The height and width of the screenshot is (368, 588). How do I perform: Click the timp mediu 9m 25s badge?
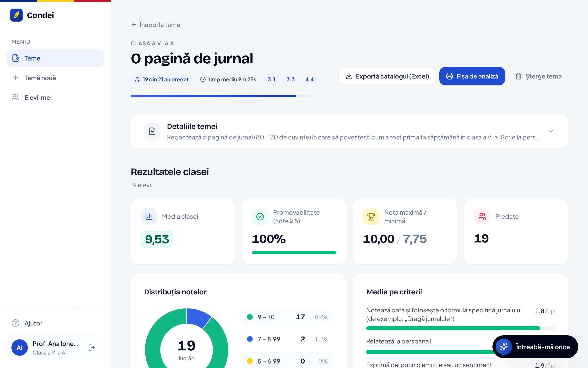228,79
